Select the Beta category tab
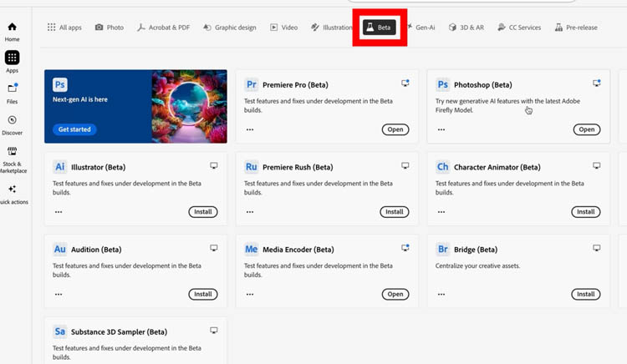Viewport: 627px width, 364px height. point(379,28)
